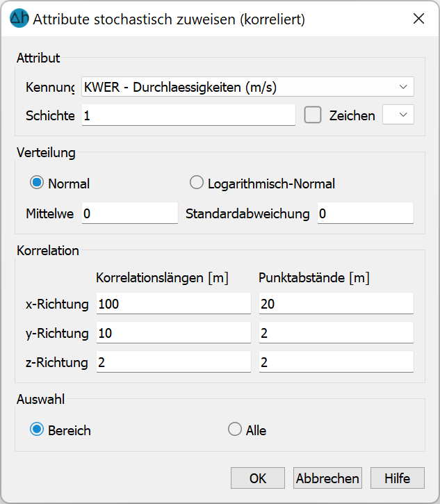Enable the Zeichen checkbox
The height and width of the screenshot is (504, 440).
pos(313,115)
